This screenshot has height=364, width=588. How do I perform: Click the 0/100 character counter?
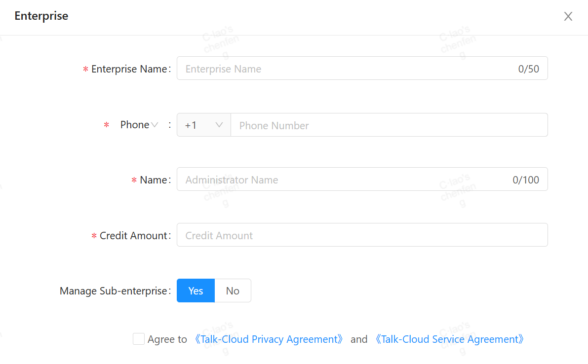[x=526, y=180]
